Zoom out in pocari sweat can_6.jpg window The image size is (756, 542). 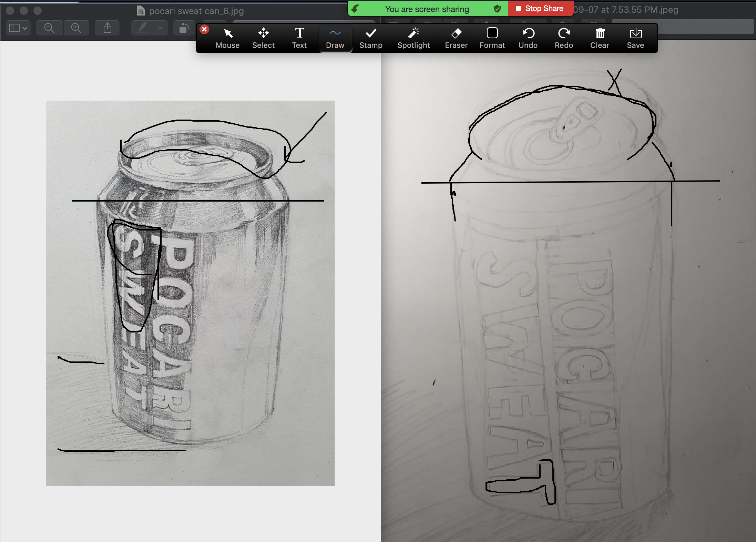49,28
